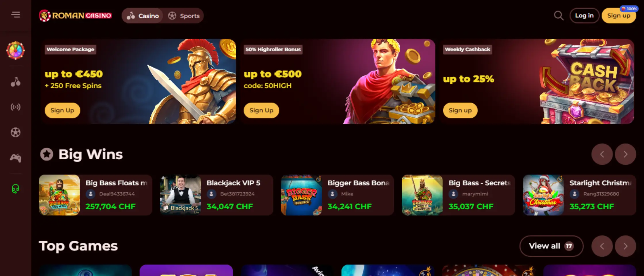Viewport: 644px width, 276px height.
Task: Sign Up on Welcome Package banner
Action: [x=62, y=110]
